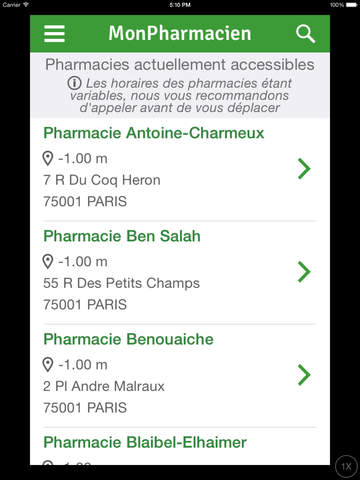This screenshot has height=480, width=360.
Task: Click address 7 R Du Coq Heron
Action: [102, 180]
